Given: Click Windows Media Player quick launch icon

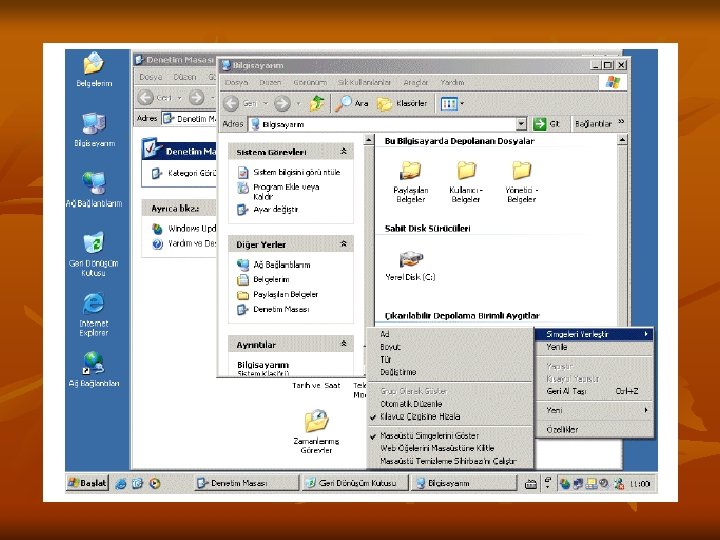Looking at the screenshot, I should tap(155, 484).
